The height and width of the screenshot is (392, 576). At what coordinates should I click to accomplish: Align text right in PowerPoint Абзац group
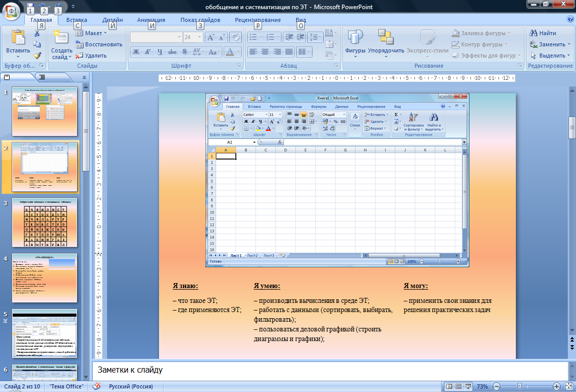coord(277,52)
